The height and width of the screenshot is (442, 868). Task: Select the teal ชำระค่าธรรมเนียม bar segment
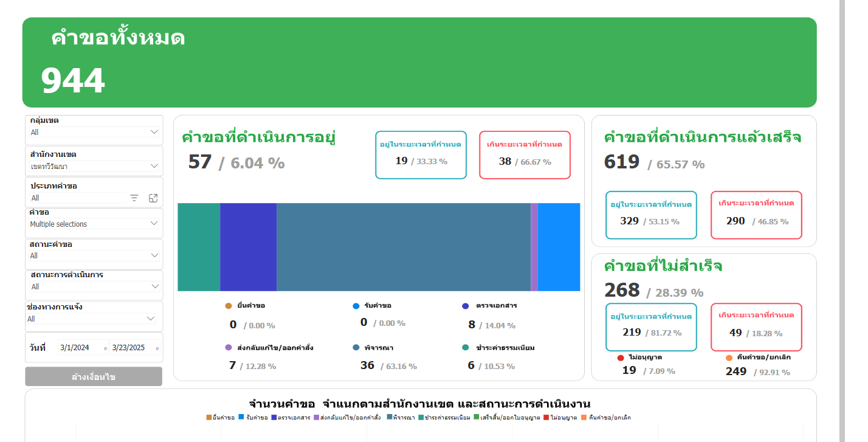(199, 247)
